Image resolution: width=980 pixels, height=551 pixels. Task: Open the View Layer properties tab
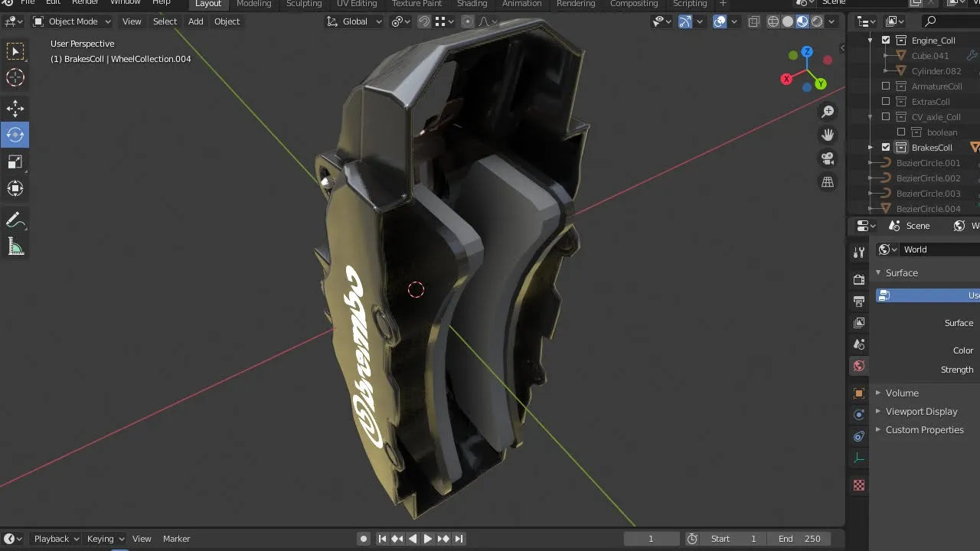(x=859, y=323)
